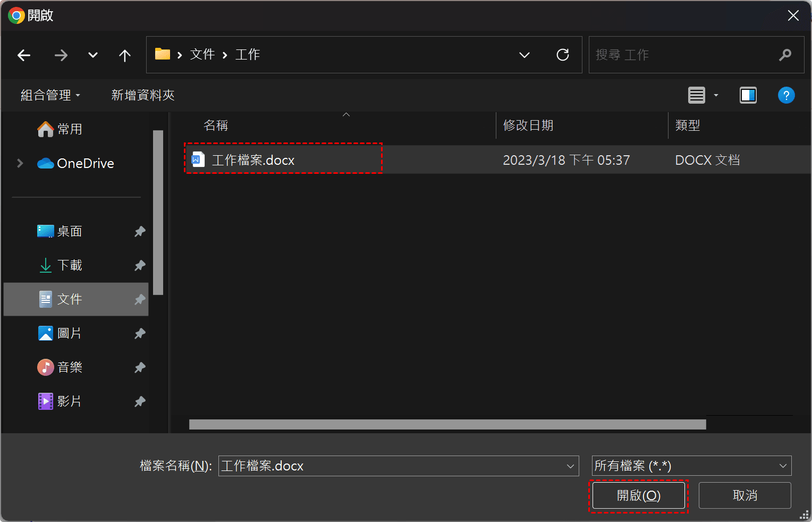Click the 開啟(O) button
Image resolution: width=812 pixels, height=522 pixels.
(639, 495)
